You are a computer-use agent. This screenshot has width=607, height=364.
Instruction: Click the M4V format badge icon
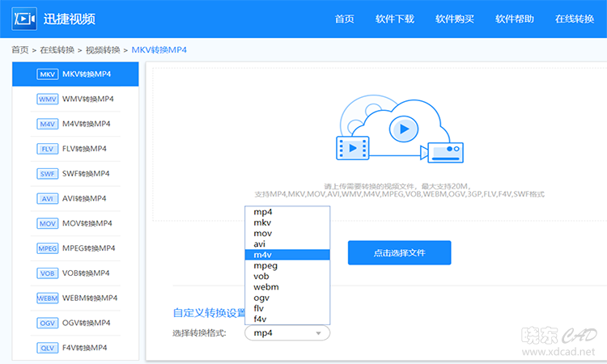point(47,124)
